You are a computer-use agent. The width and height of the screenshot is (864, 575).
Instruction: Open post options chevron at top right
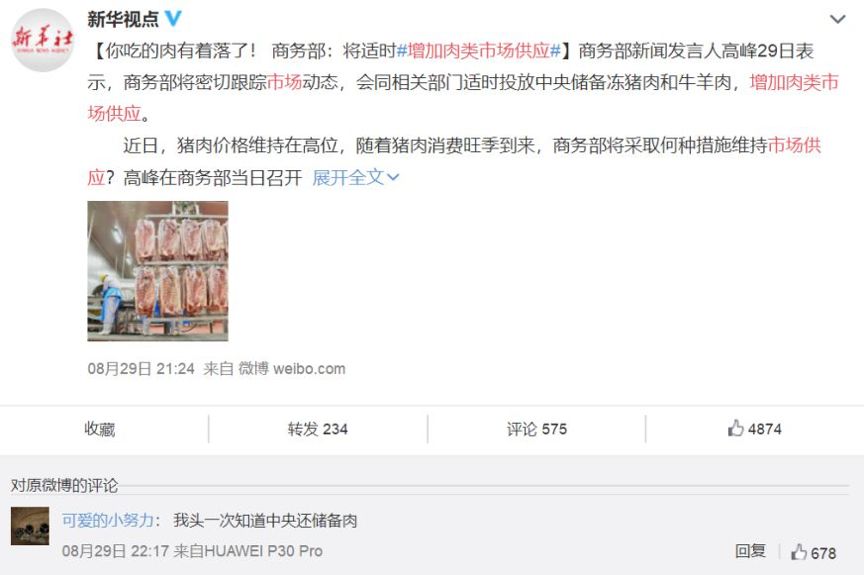tap(838, 19)
